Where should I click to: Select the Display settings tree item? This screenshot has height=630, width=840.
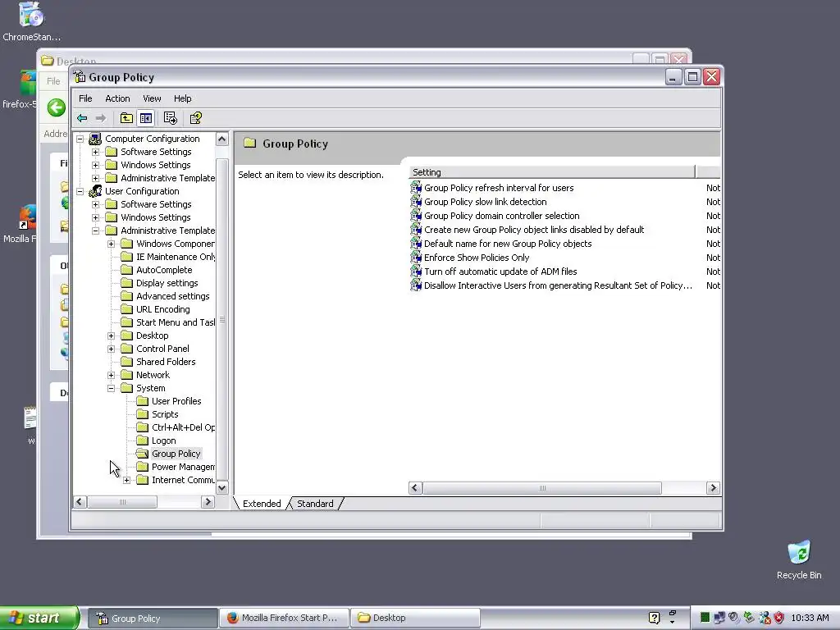(167, 283)
